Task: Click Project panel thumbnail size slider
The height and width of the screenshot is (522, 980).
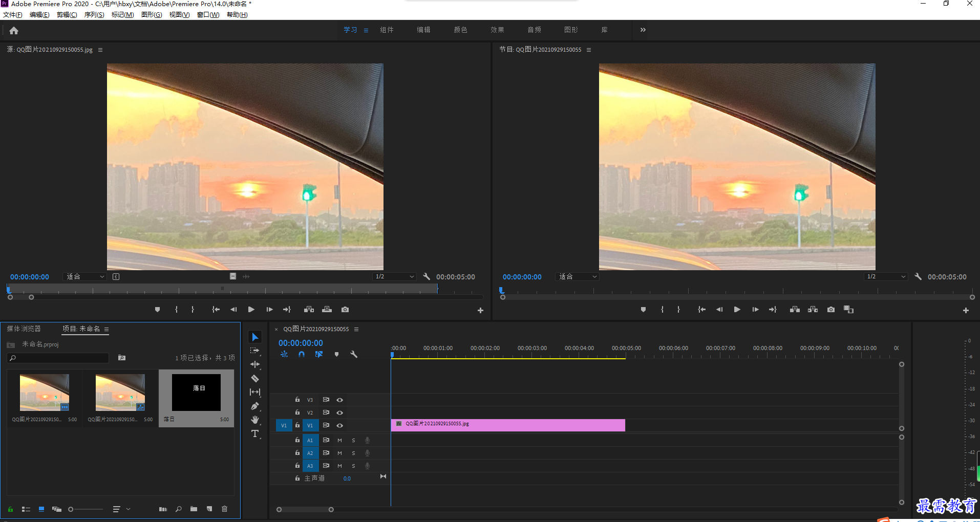Action: pyautogui.click(x=86, y=509)
